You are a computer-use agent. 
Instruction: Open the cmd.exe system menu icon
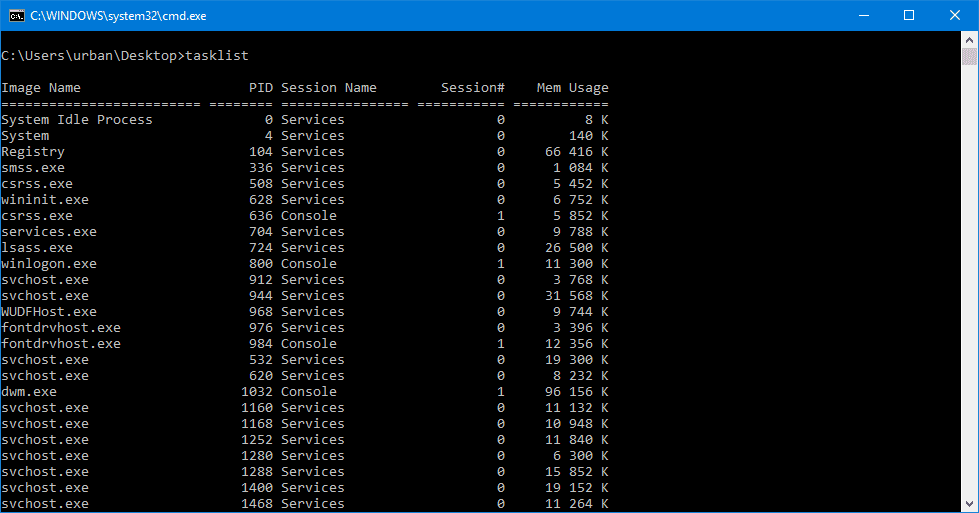click(17, 16)
